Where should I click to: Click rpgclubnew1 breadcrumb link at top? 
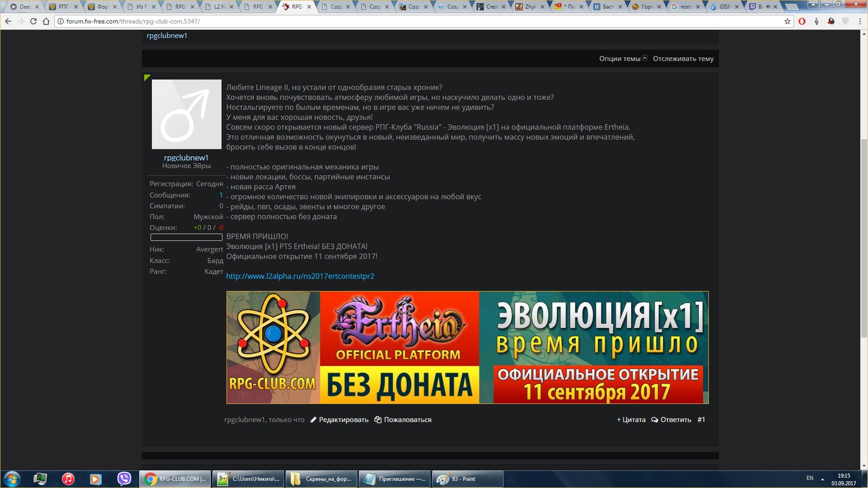tap(167, 36)
